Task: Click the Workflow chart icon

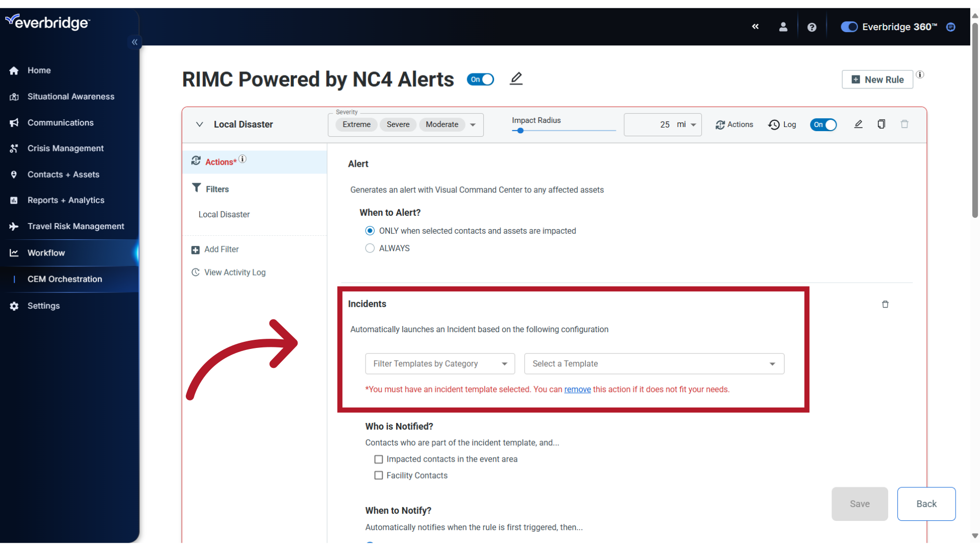Action: [14, 253]
